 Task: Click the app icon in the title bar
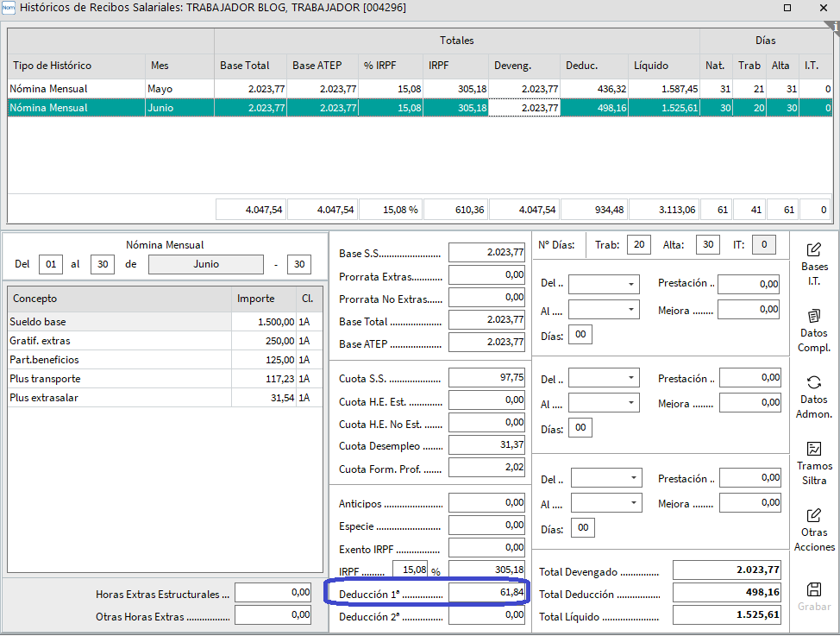click(8, 8)
